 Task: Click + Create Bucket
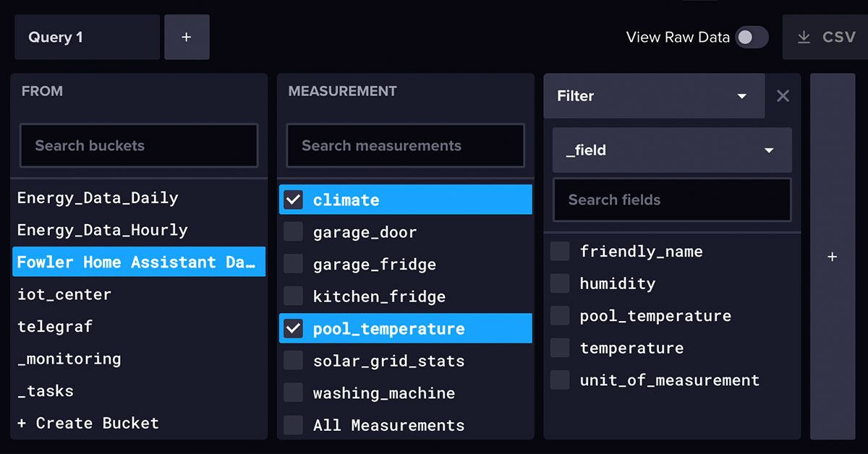point(139,423)
